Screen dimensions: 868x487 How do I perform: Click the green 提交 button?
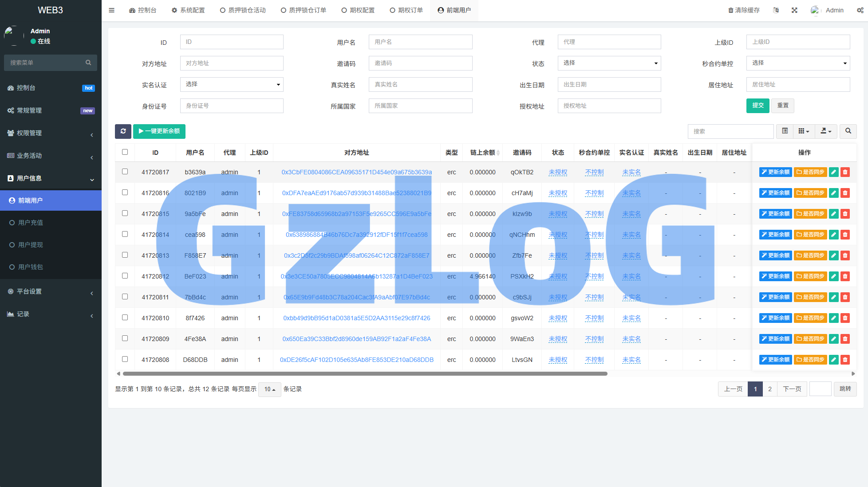(x=758, y=106)
